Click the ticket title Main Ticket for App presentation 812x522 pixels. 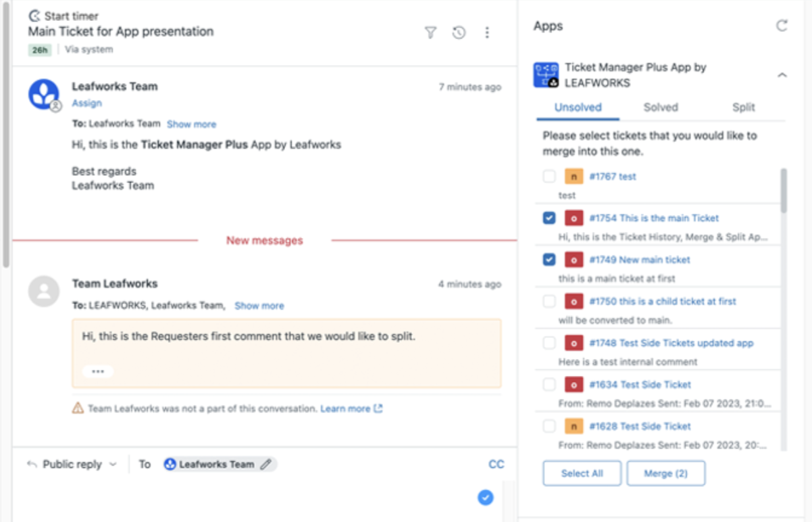121,31
